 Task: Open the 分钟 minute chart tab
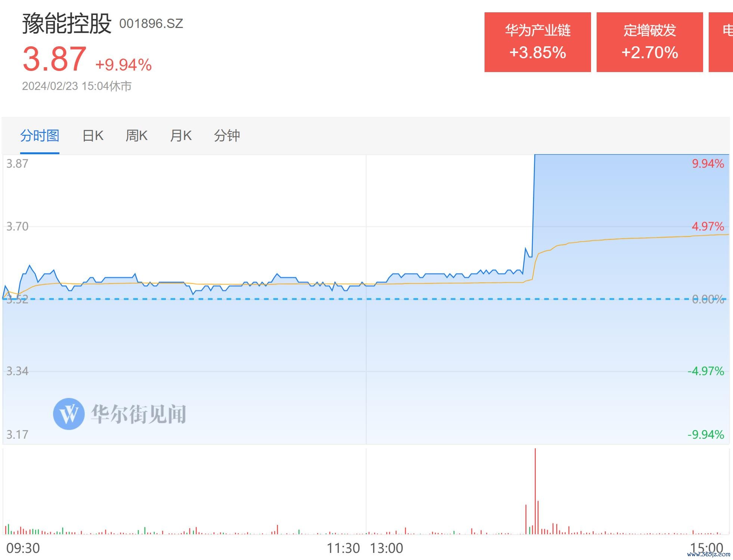pos(227,136)
